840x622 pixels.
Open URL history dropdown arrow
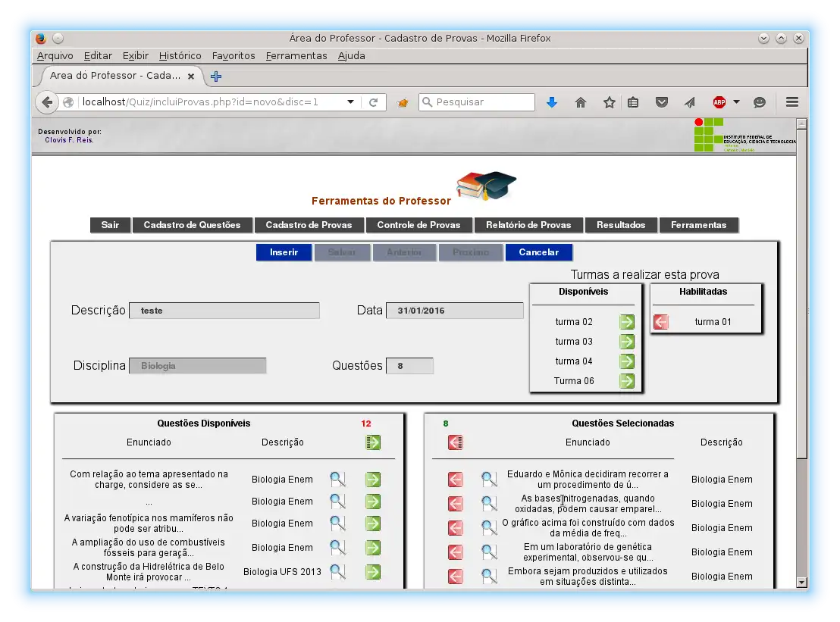pyautogui.click(x=350, y=102)
